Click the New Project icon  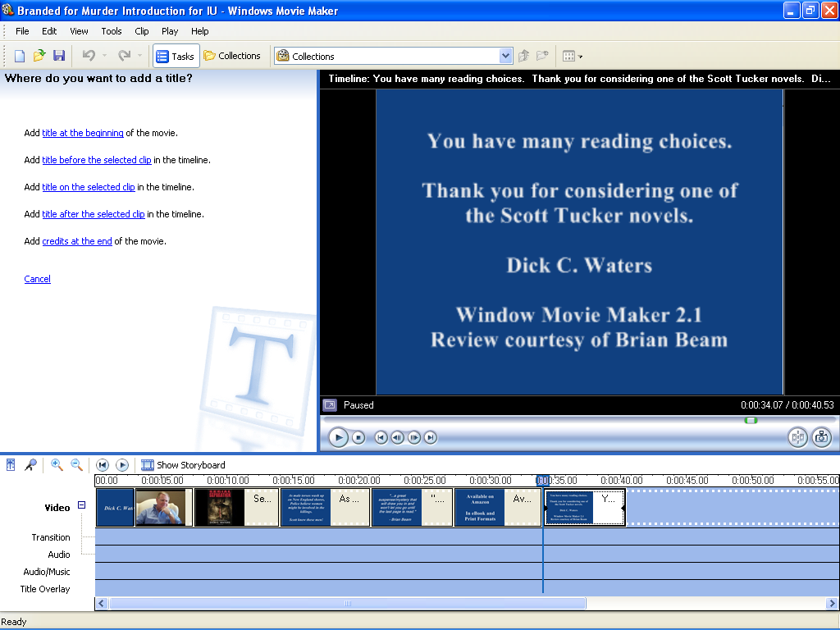tap(20, 56)
